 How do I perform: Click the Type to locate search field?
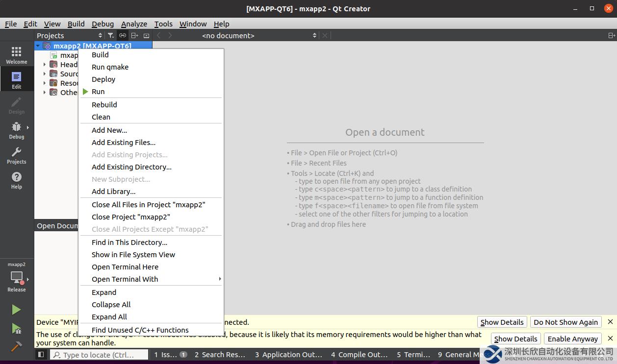[99, 354]
